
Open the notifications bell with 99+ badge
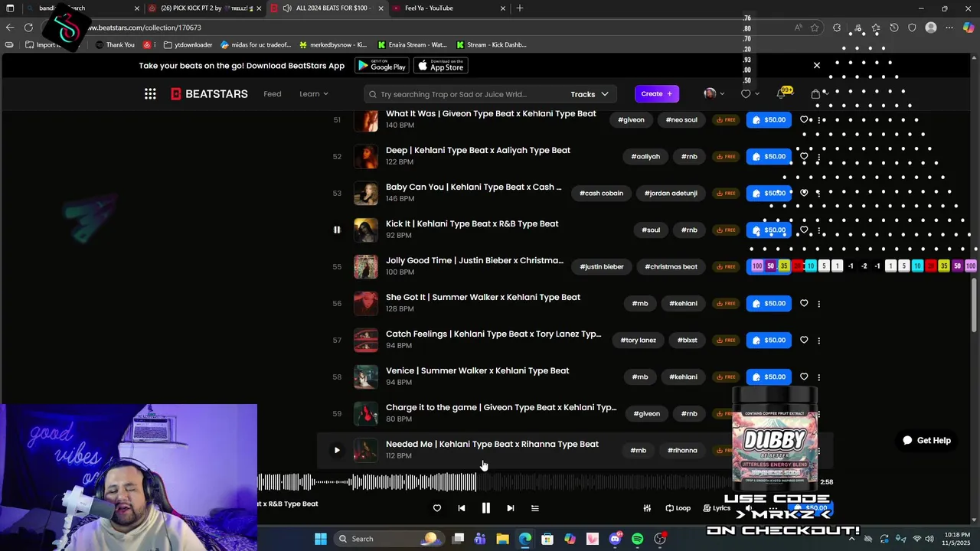781,94
